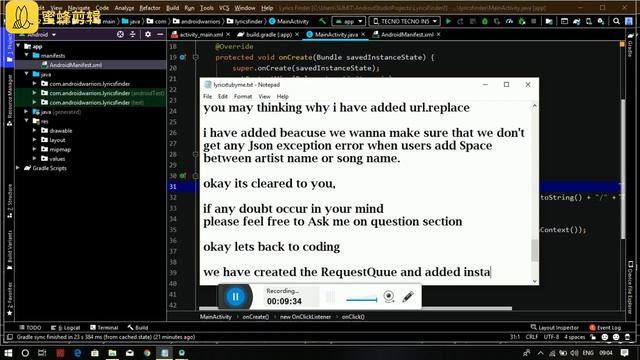Hide the Project panel using minimize dash
Image resolution: width=640 pixels, height=360 pixels.
[160, 35]
